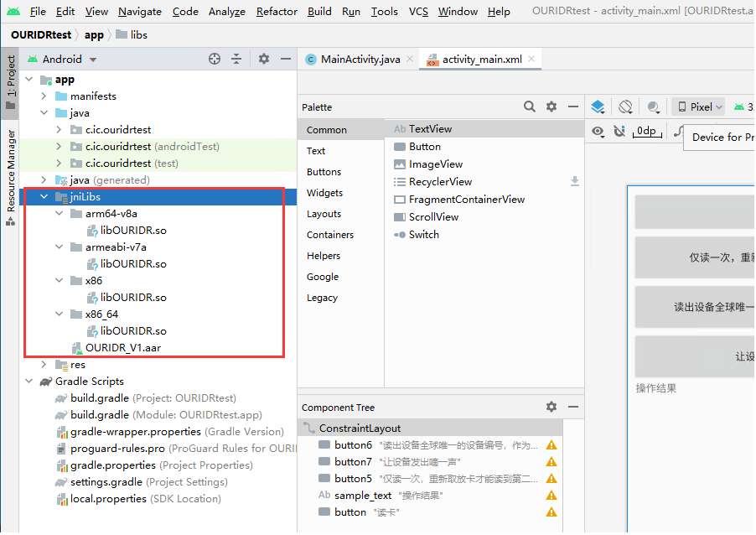Click the orientation rotate icon for preview
The width and height of the screenshot is (756, 535).
coord(625,106)
